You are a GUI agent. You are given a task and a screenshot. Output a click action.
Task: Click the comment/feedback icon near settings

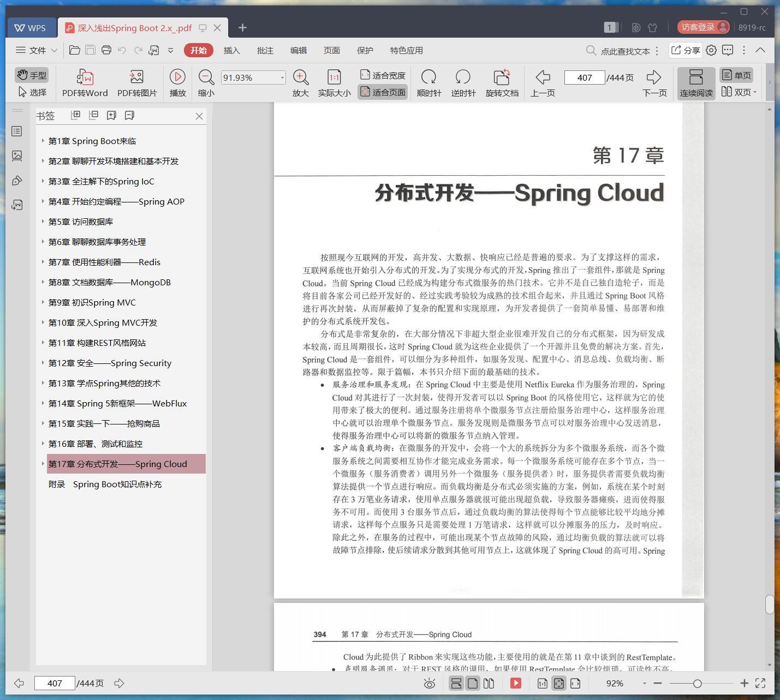[x=728, y=50]
